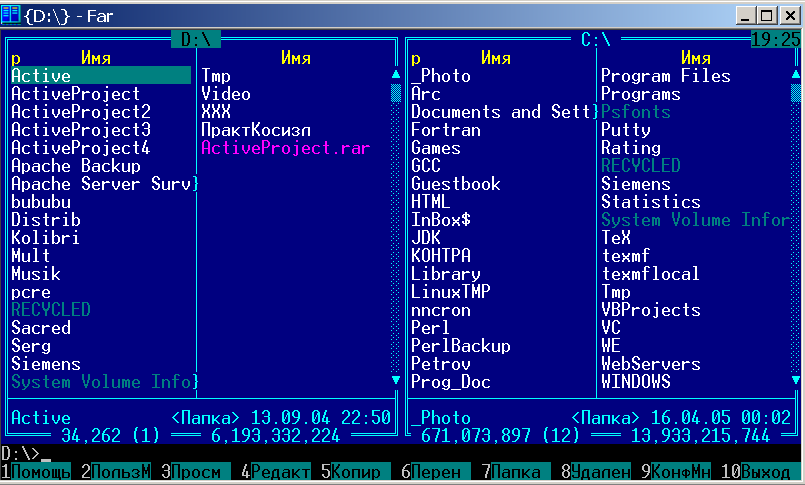805x485 pixels.
Task: Select the ActiveProject4 folder
Action: [x=81, y=148]
